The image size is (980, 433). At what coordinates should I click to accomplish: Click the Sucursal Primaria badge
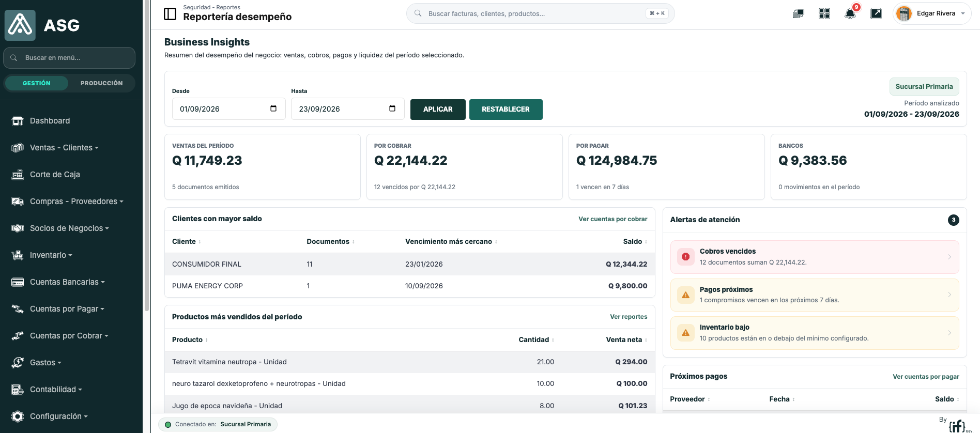(924, 87)
